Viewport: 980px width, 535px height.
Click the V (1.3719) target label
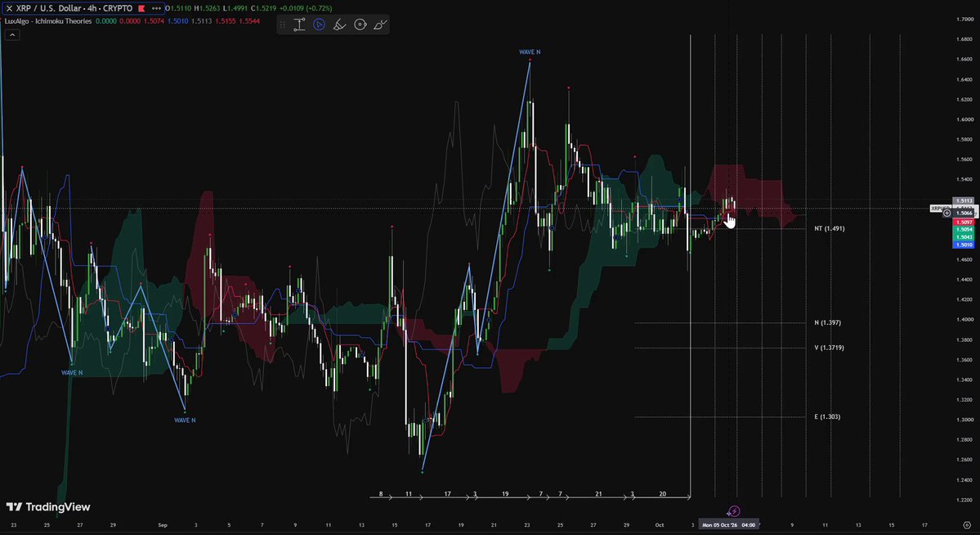(829, 348)
